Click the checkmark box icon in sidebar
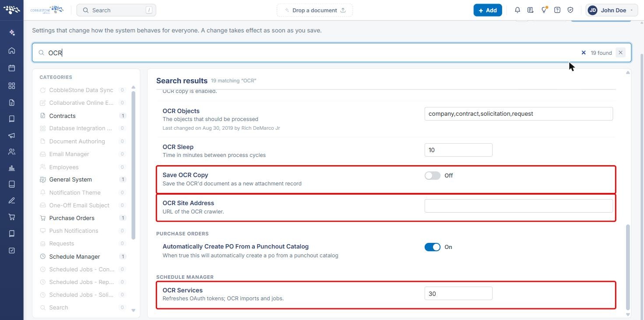This screenshot has width=644, height=320. 12,250
